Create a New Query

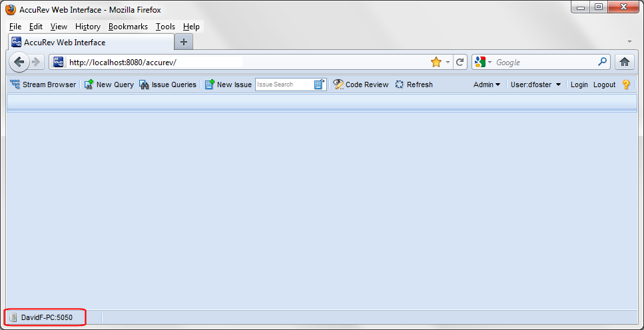click(x=109, y=84)
